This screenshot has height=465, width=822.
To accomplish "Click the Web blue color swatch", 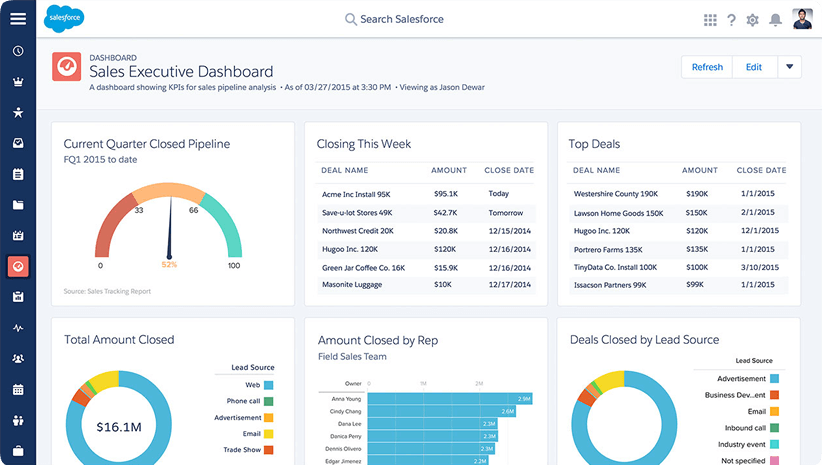I will point(268,385).
